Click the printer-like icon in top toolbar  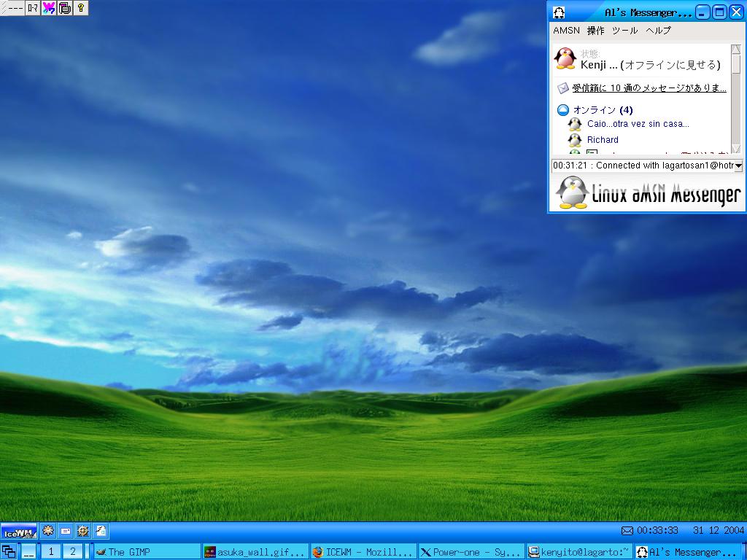click(65, 8)
